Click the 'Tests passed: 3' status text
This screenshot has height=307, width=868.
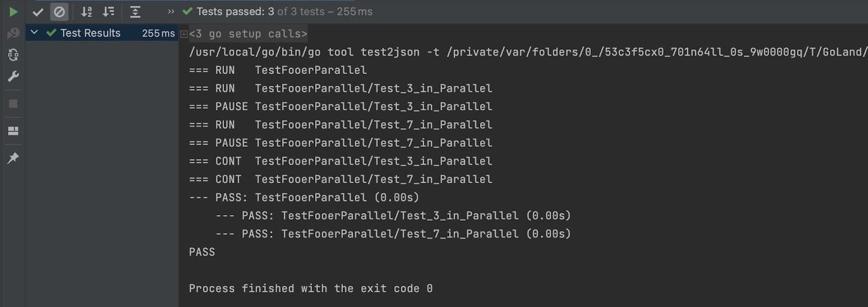(x=235, y=11)
